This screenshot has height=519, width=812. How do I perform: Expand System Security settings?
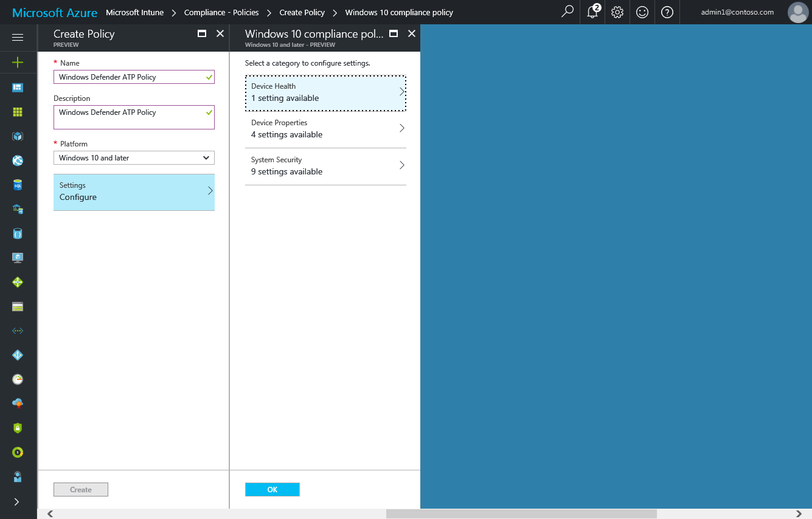[325, 166]
